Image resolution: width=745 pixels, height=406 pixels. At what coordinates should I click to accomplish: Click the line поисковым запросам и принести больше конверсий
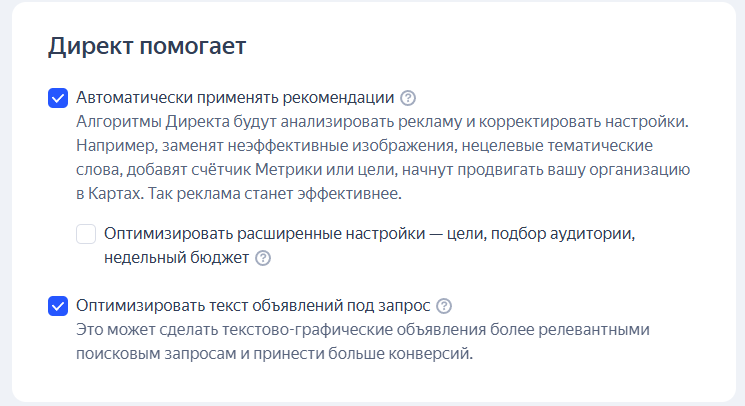[274, 354]
